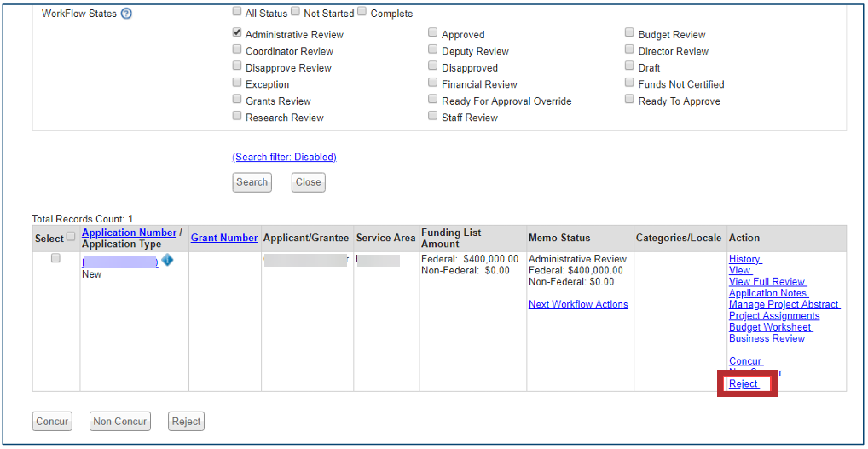Tick the Ready For Approval Override checkbox
This screenshot has height=449, width=868.
pos(433,100)
